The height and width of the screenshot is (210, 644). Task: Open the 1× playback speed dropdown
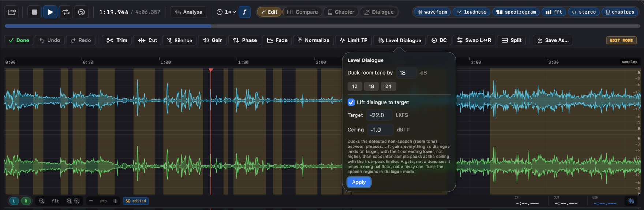pyautogui.click(x=226, y=12)
